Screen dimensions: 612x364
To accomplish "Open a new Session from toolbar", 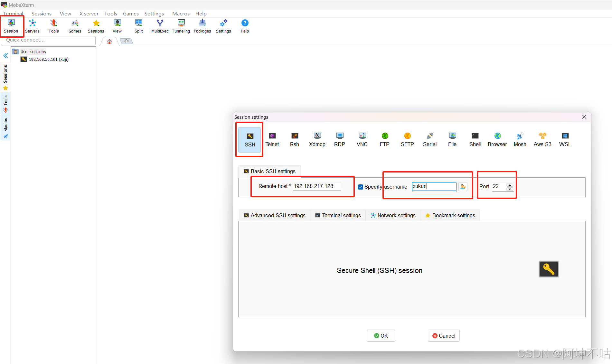I will 11,26.
